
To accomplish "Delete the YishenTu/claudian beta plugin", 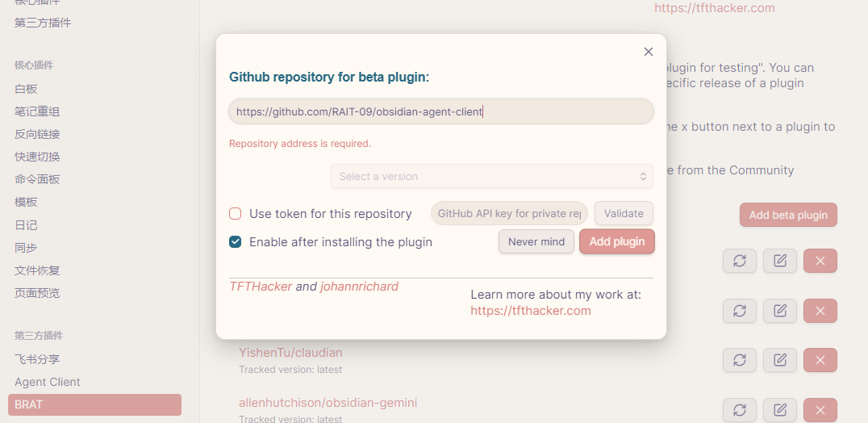I will pyautogui.click(x=820, y=360).
